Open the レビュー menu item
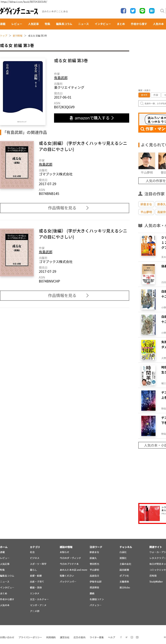The image size is (166, 644). [17, 24]
